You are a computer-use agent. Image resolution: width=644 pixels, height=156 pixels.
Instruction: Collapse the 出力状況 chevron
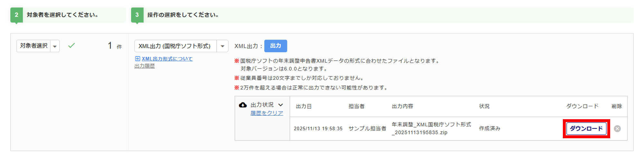click(x=281, y=105)
